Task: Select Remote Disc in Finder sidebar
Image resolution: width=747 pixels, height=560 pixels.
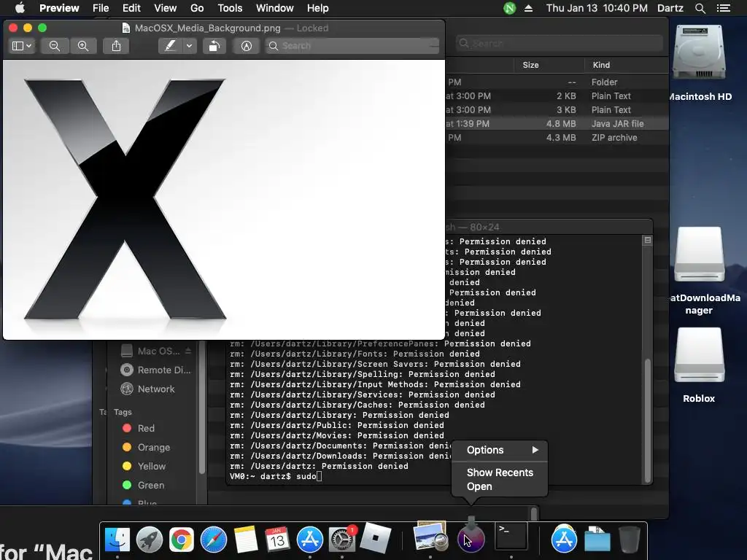Action: click(x=156, y=370)
